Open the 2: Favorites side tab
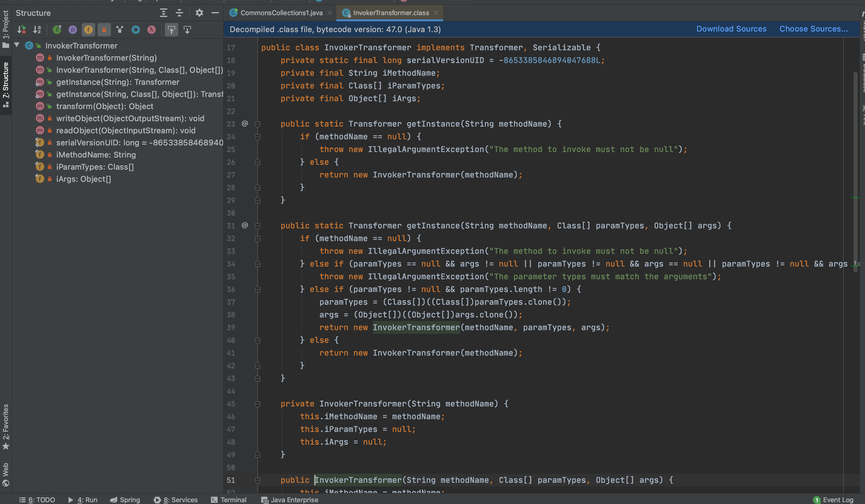This screenshot has width=865, height=504. [5, 427]
